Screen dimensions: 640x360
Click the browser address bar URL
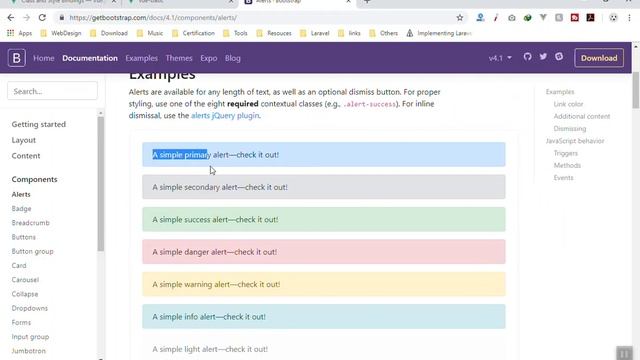153,18
